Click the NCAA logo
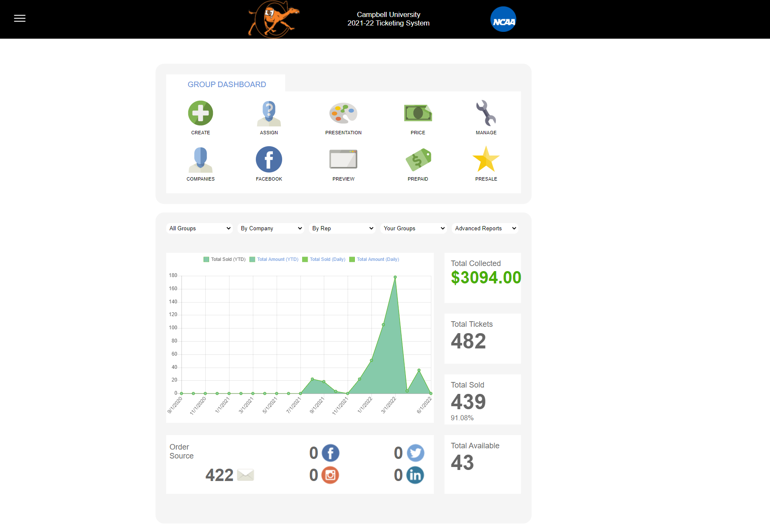770x532 pixels. point(503,19)
